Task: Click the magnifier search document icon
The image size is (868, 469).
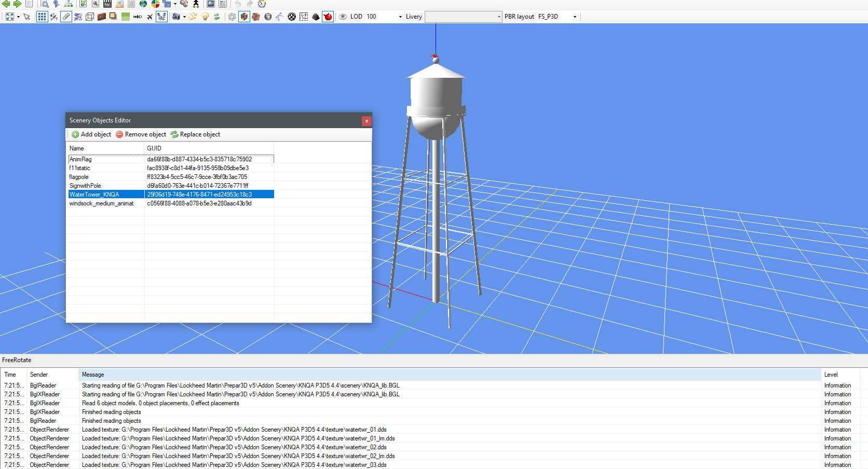Action: point(44,4)
